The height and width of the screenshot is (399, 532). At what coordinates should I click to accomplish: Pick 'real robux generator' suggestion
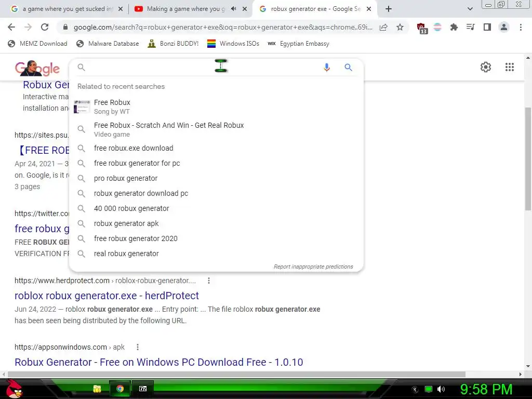216,254
